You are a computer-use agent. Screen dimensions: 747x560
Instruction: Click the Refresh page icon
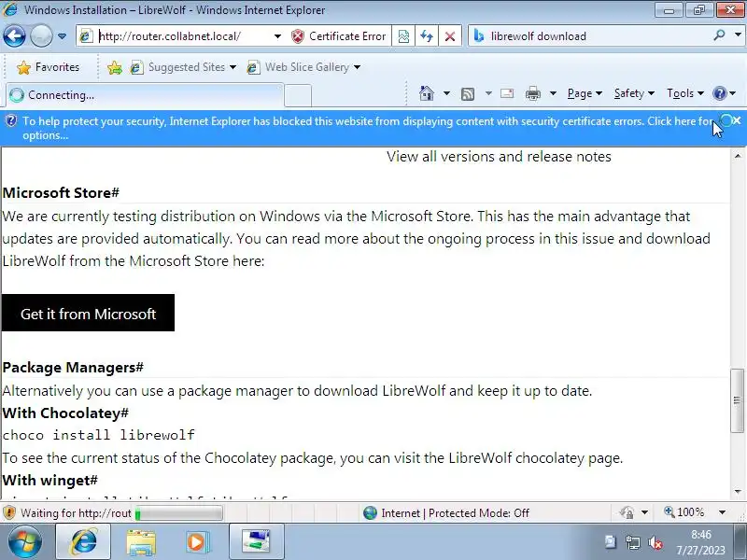427,36
